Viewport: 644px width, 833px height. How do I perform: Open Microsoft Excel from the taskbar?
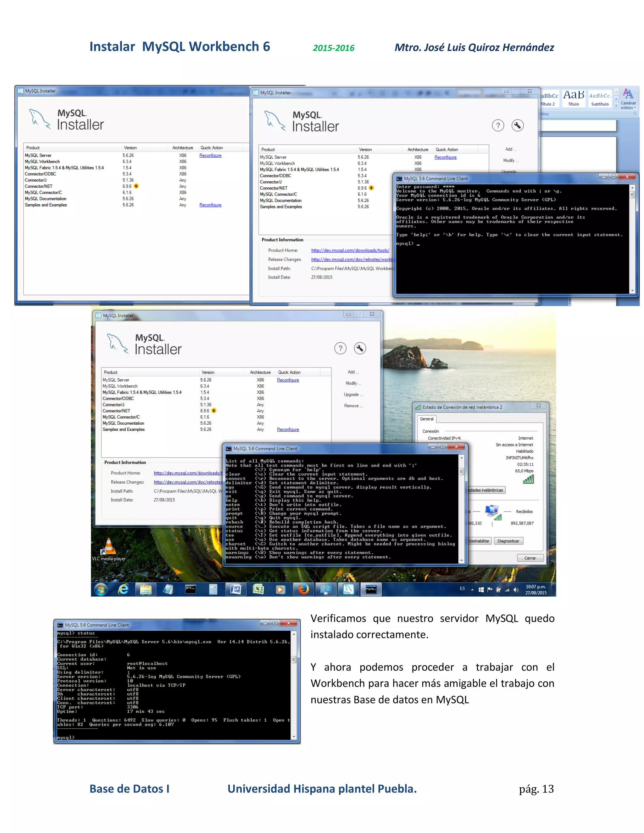[x=258, y=590]
